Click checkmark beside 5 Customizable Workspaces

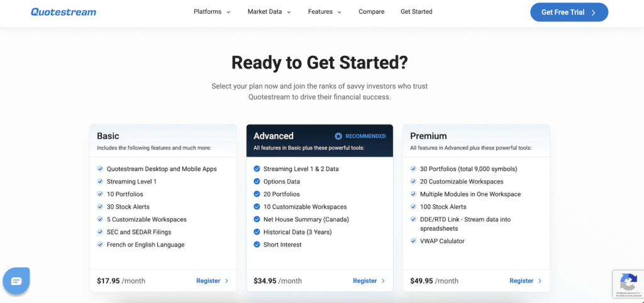100,219
